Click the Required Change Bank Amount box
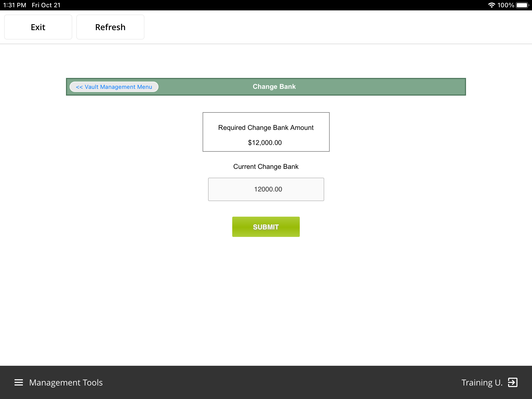This screenshot has height=399, width=532. pyautogui.click(x=266, y=132)
